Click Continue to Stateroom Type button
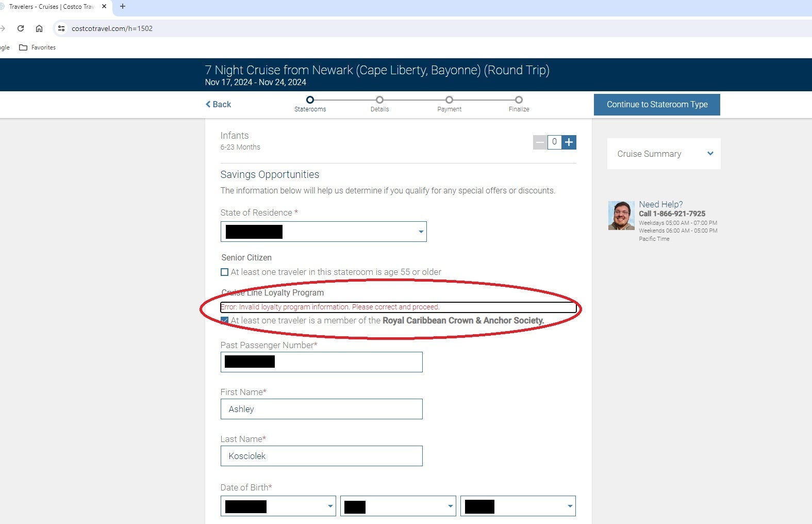812x524 pixels. [657, 104]
